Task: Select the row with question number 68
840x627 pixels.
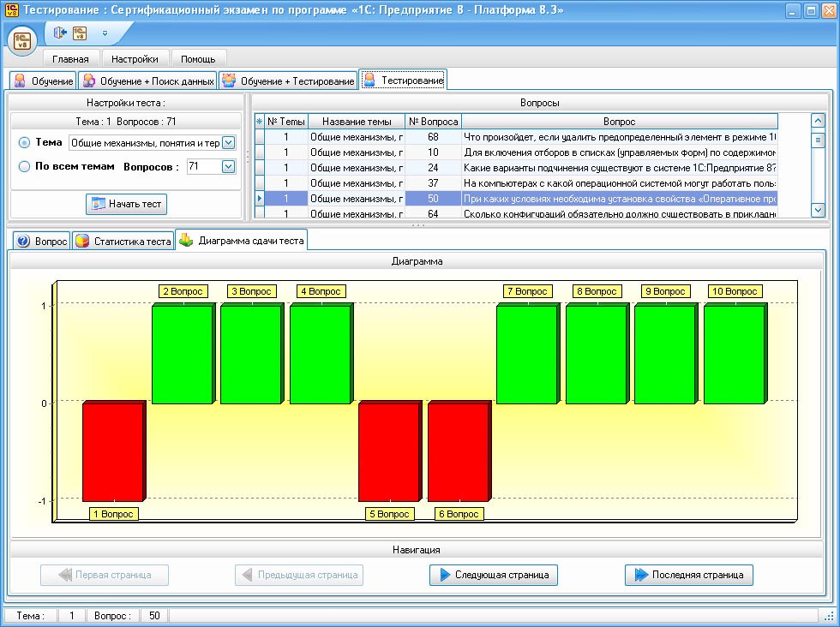Action: pos(516,137)
